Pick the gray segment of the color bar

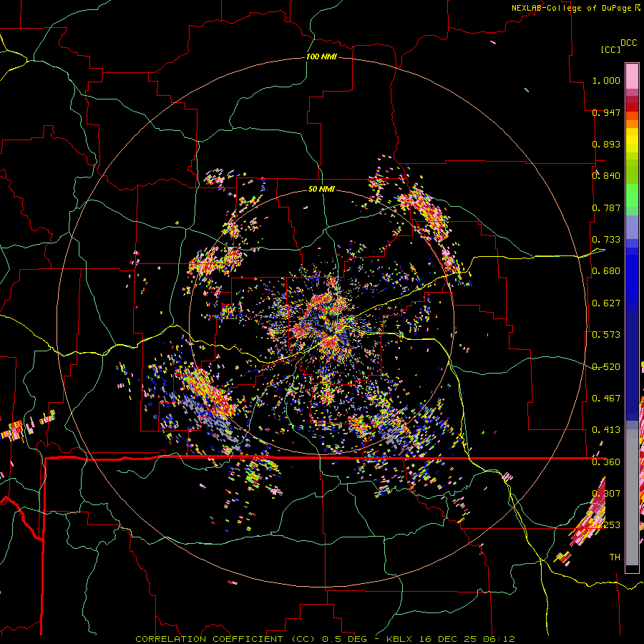tap(632, 497)
